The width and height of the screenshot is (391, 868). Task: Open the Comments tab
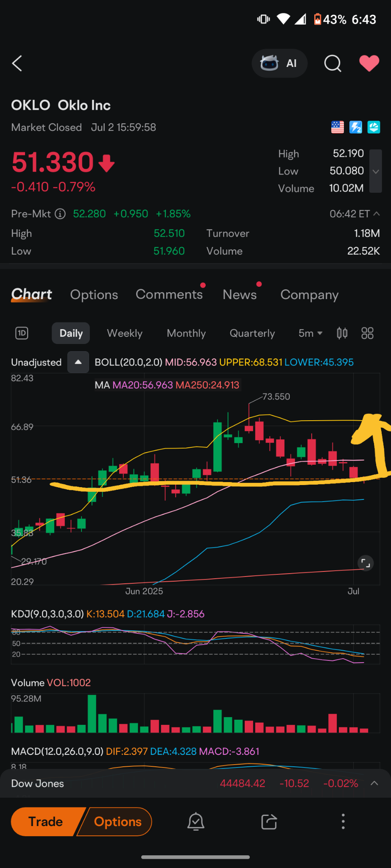[169, 294]
